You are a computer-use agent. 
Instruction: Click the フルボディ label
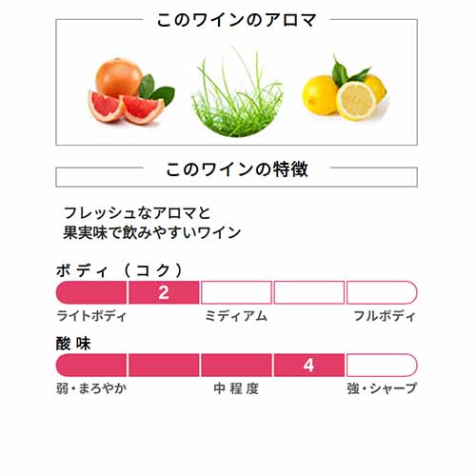[x=385, y=316]
